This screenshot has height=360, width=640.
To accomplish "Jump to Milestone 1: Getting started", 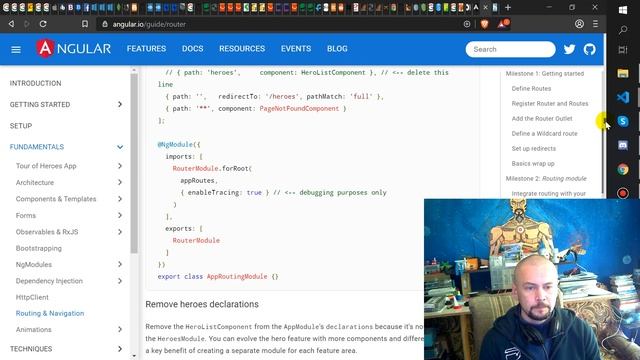I will tap(545, 73).
